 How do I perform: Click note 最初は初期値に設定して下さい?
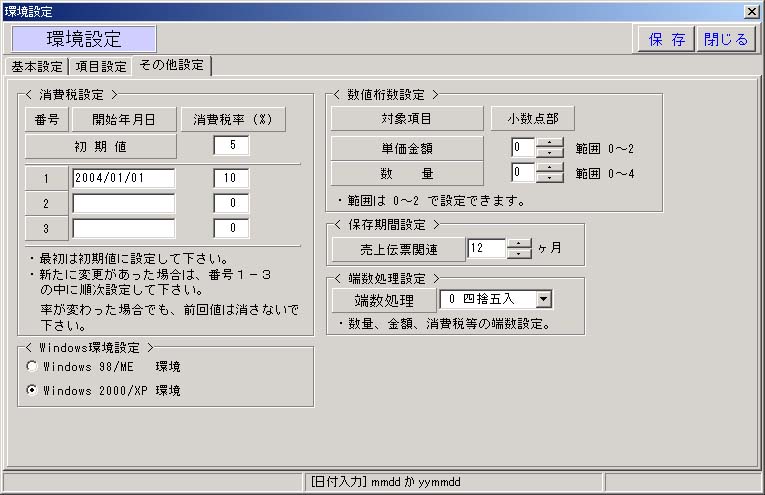click(x=128, y=258)
